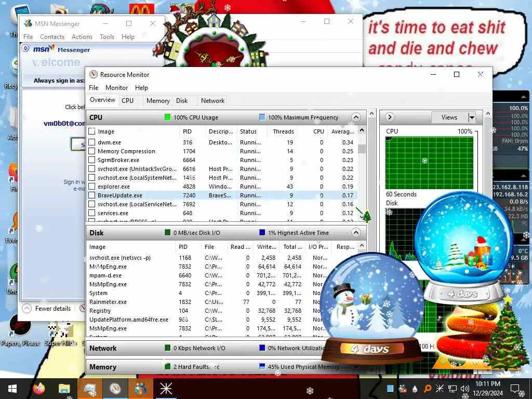Click the snowman snow globe countdown widget
Screen dimensions: 532x399
pos(372,309)
